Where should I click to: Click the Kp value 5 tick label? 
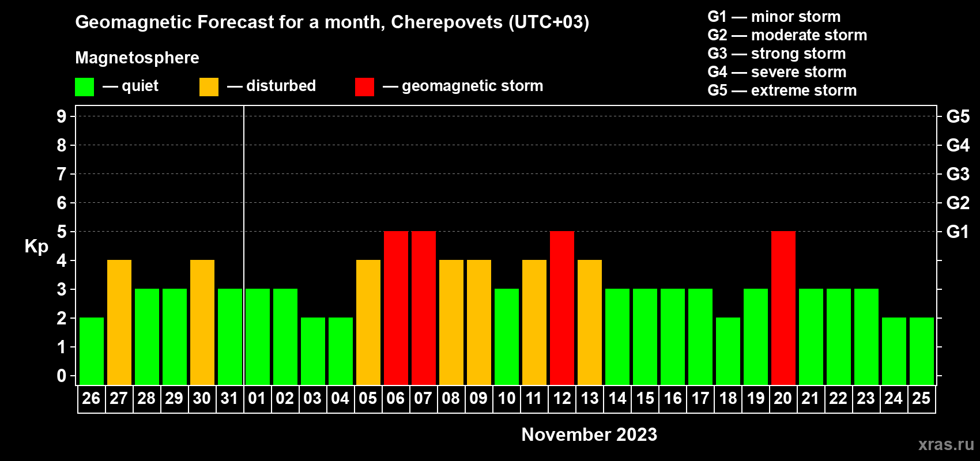(x=62, y=232)
